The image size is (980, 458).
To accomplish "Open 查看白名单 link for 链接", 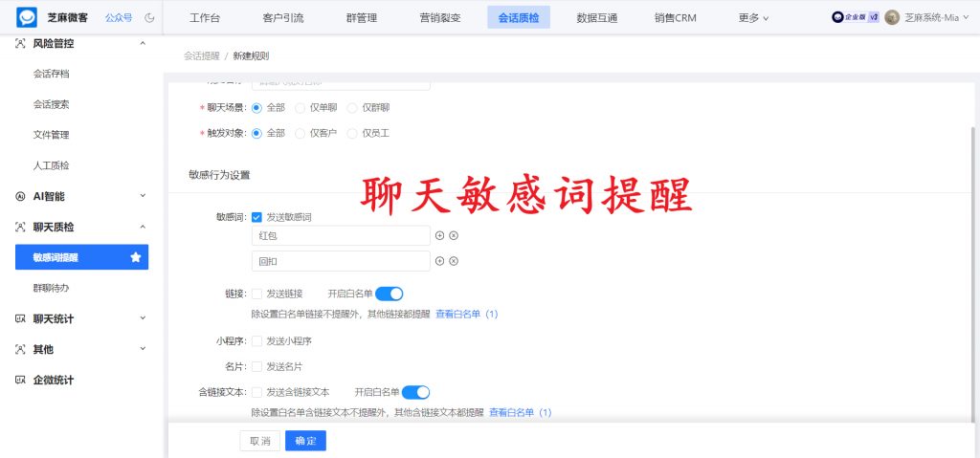I will pyautogui.click(x=466, y=314).
